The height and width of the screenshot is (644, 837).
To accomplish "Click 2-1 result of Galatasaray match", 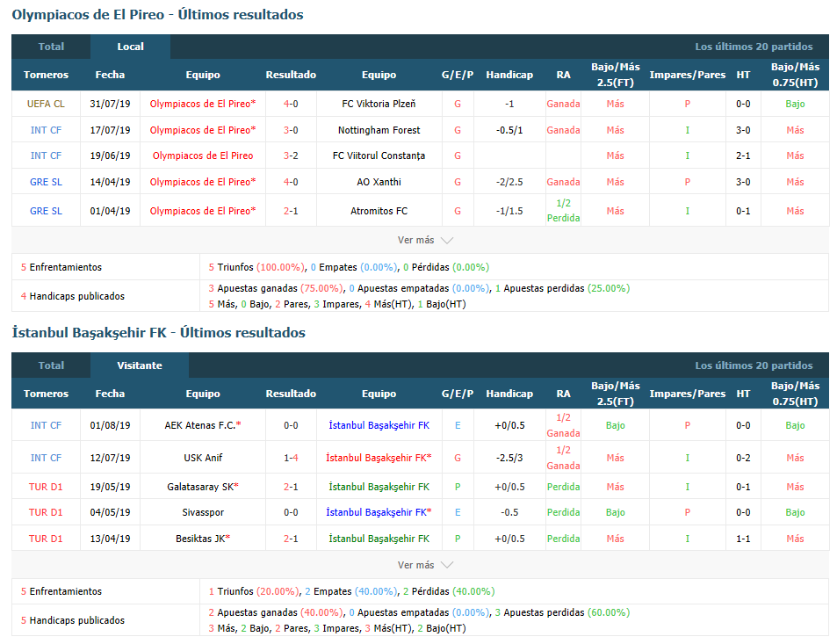I will coord(291,487).
